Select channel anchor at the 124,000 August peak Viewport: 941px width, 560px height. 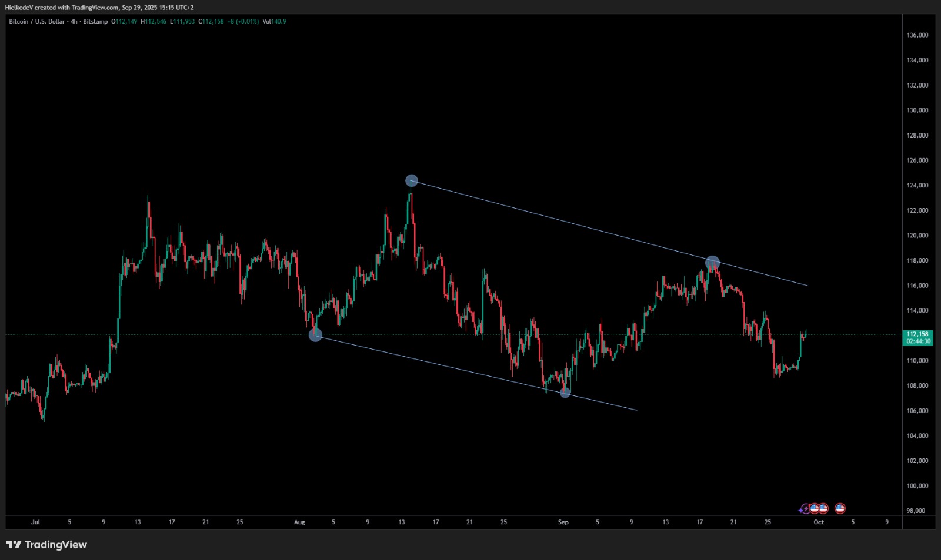(412, 180)
